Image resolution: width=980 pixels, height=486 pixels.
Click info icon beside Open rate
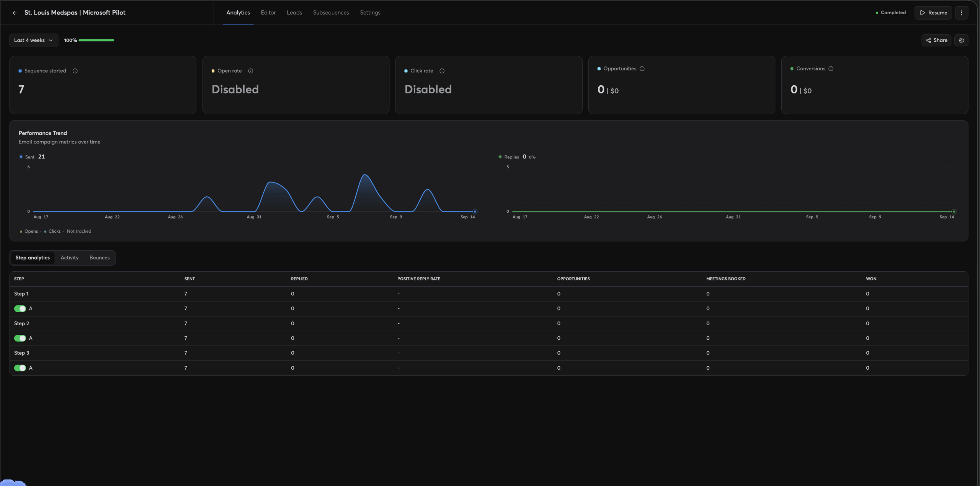coord(251,71)
